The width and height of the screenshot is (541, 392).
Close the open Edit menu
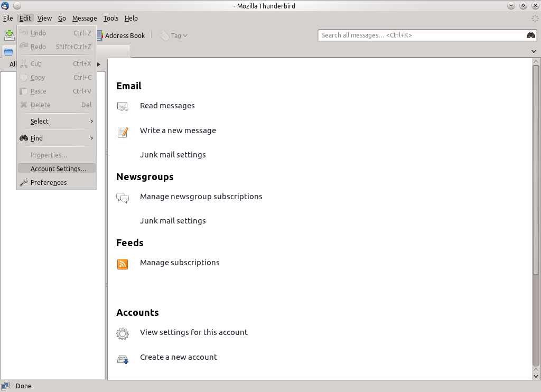click(25, 18)
